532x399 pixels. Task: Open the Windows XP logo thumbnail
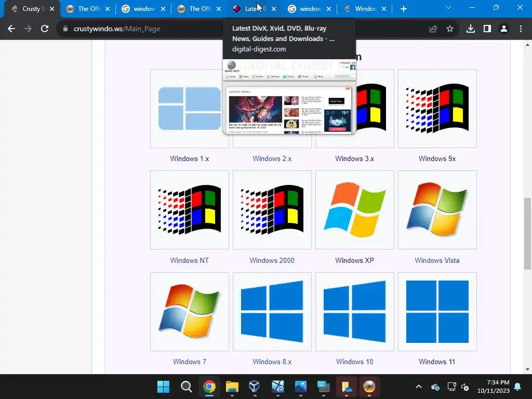pyautogui.click(x=355, y=210)
